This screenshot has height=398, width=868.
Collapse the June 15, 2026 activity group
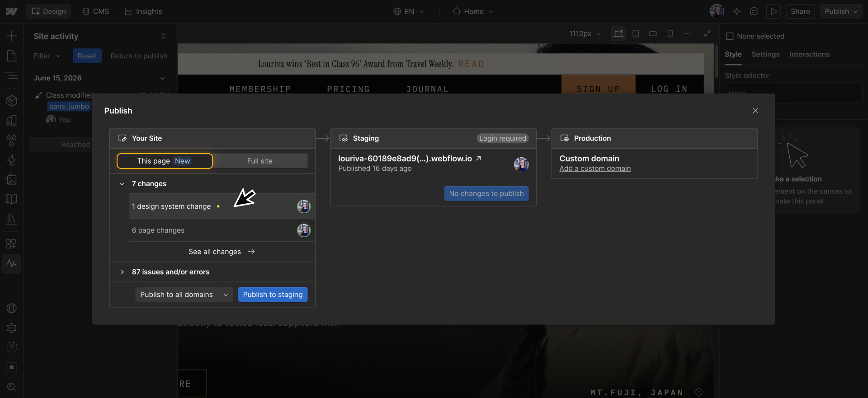pyautogui.click(x=162, y=78)
